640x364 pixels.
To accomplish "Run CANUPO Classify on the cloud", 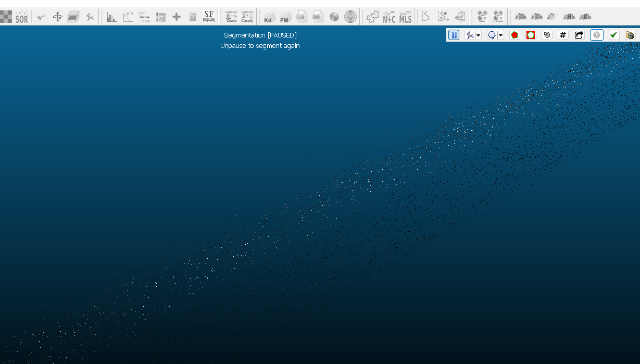I will (x=247, y=17).
